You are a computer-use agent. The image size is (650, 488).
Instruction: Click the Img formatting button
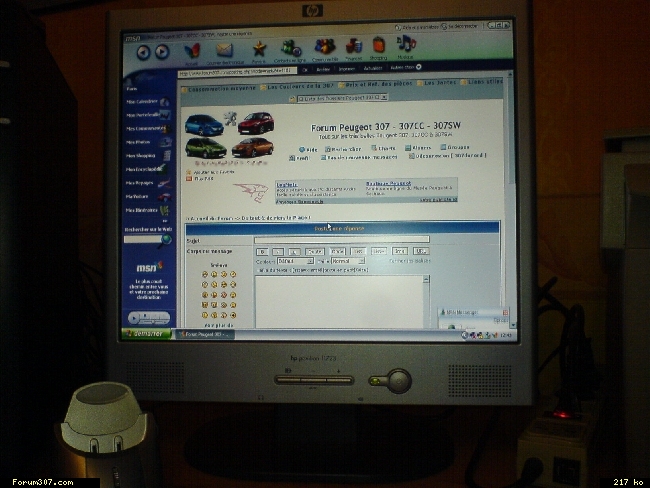click(400, 251)
